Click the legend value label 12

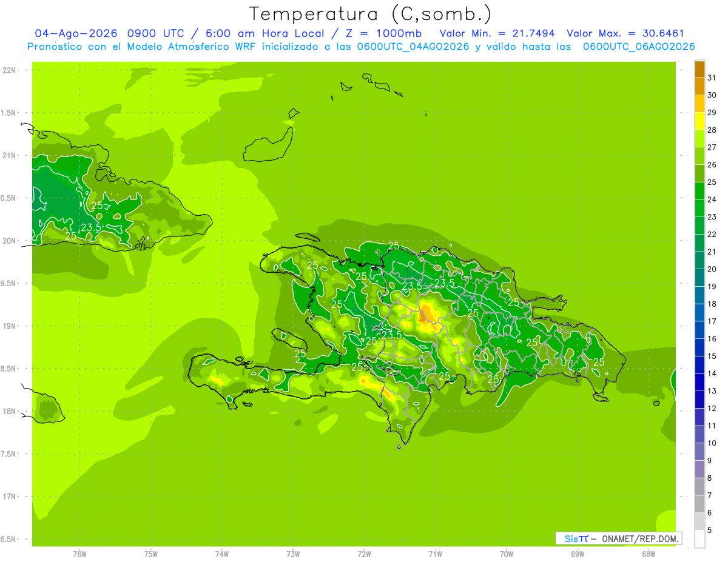(x=712, y=408)
